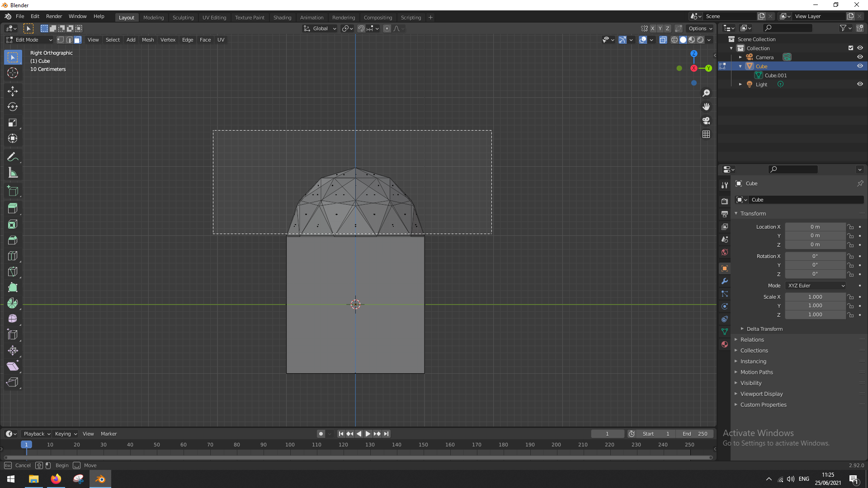Open the Mesh menu
The image size is (868, 488).
(147, 40)
